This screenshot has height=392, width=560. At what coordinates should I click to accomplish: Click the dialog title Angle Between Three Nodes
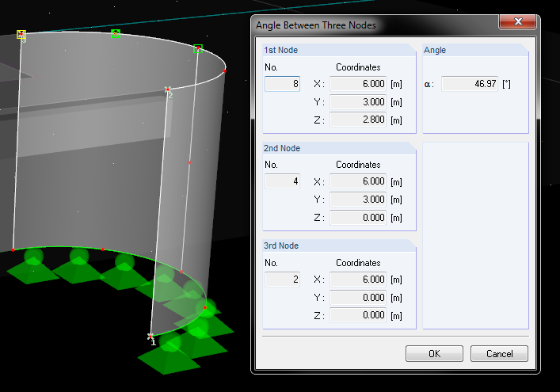point(316,25)
